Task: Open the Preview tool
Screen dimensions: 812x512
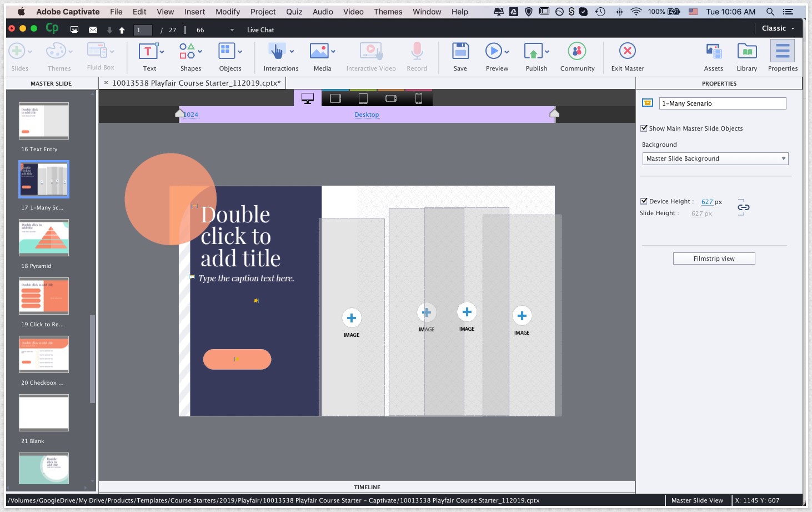Action: click(493, 52)
